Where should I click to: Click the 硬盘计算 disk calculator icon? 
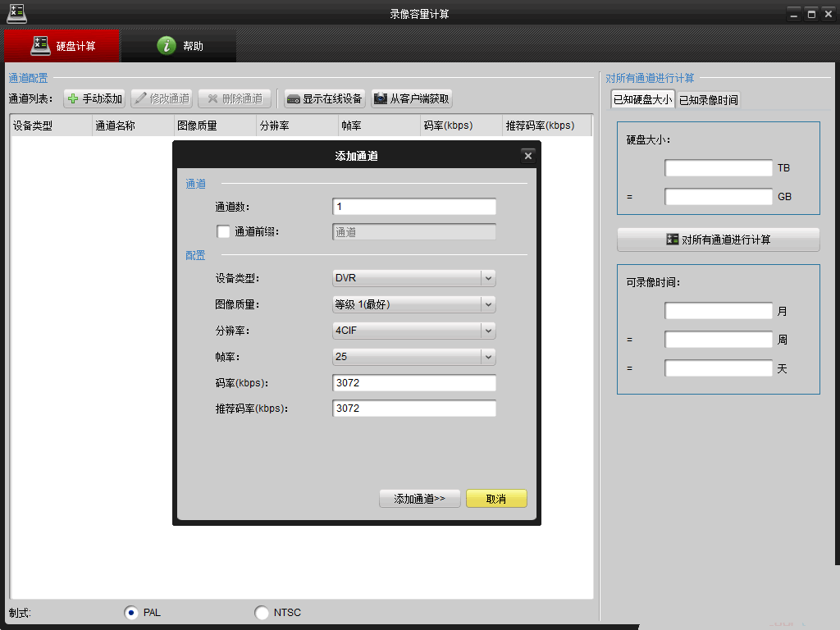pos(40,45)
